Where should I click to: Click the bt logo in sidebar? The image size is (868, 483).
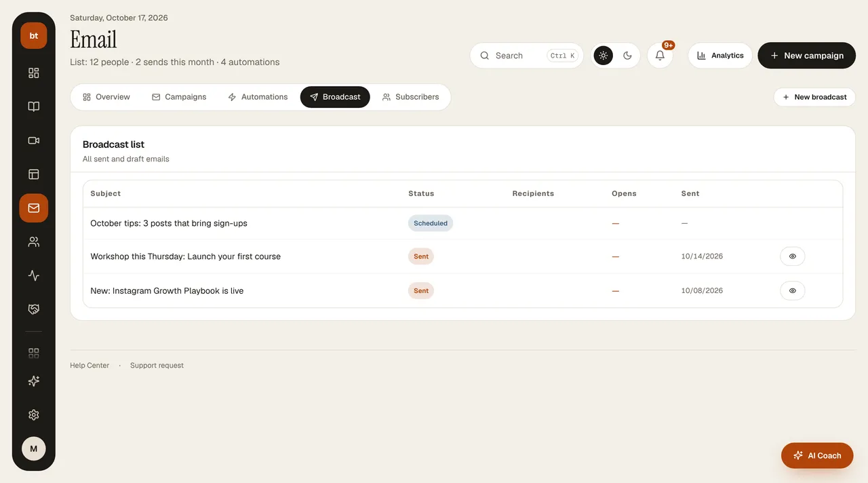34,36
